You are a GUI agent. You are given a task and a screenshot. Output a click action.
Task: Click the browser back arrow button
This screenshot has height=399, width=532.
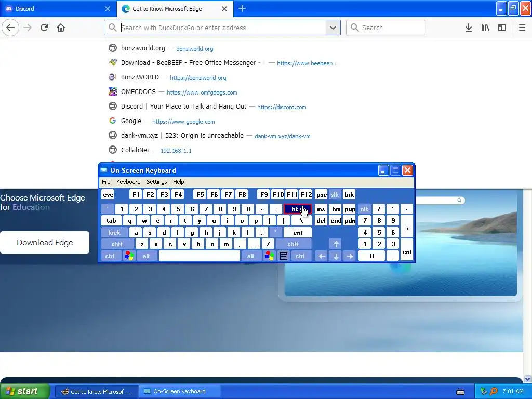tap(10, 28)
